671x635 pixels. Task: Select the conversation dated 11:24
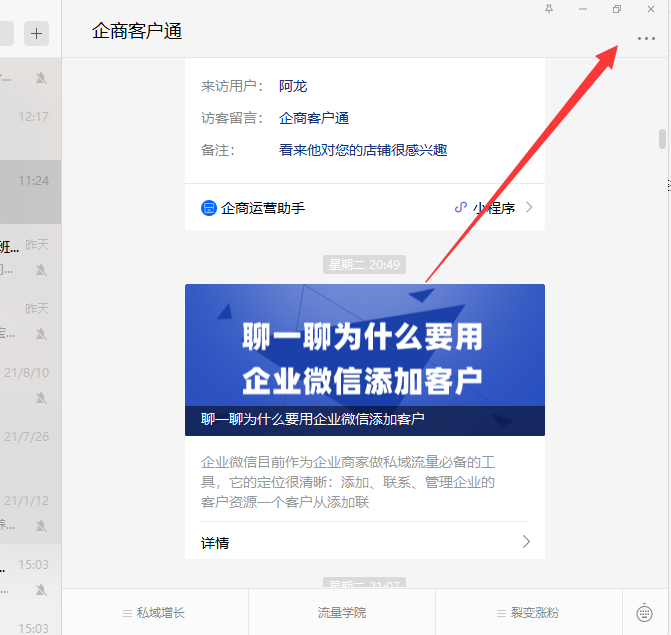(x=30, y=192)
